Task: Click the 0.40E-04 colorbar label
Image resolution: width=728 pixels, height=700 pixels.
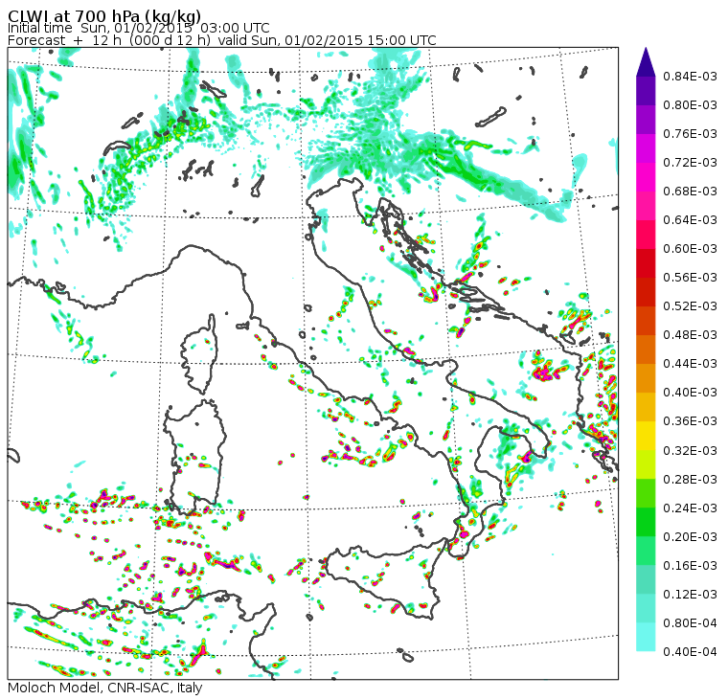Action: [690, 652]
